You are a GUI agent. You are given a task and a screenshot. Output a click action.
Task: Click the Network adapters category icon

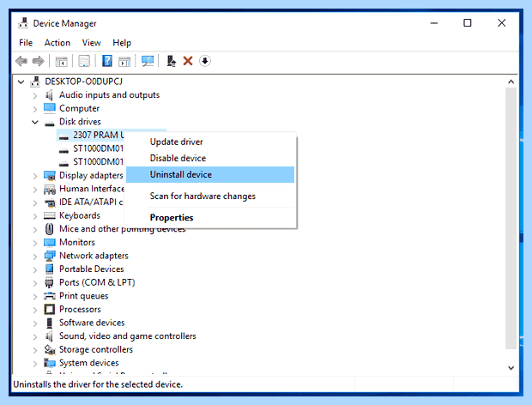[50, 256]
